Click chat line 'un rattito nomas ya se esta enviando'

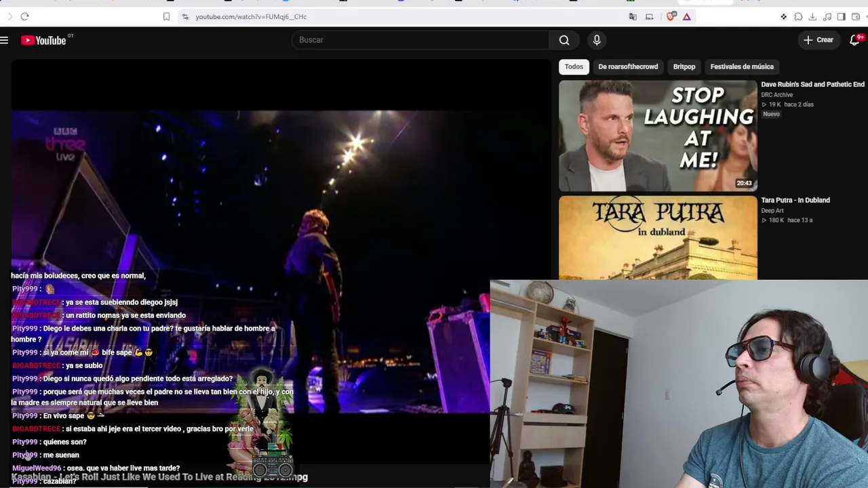125,315
